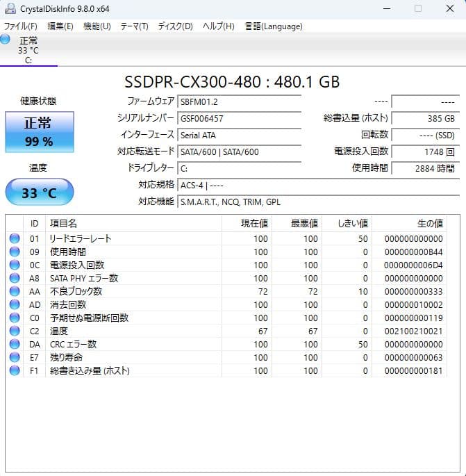Click status icon for 01 リードエラーレート
This screenshot has width=466, height=476.
(15, 238)
